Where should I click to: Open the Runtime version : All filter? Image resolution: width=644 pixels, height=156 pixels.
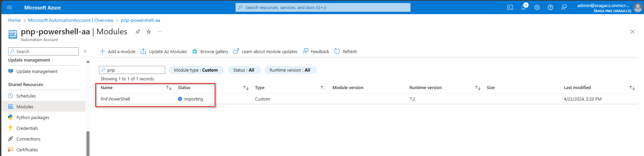point(290,70)
